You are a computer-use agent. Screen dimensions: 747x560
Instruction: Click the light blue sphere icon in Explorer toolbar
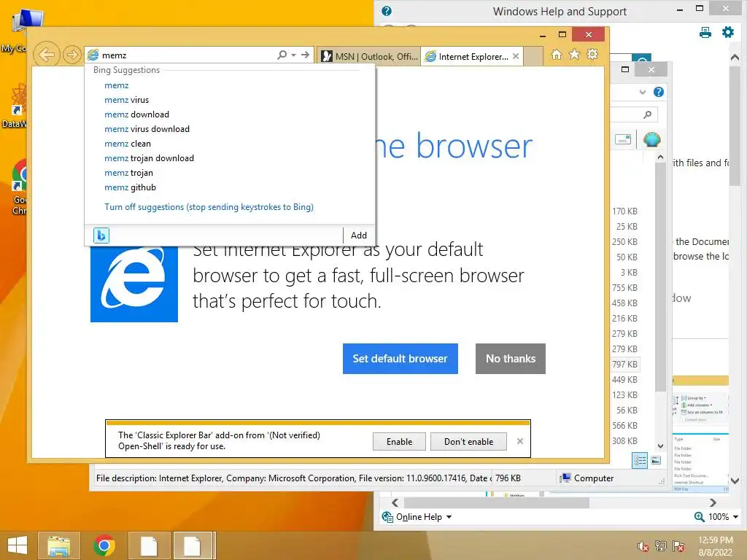coord(651,139)
